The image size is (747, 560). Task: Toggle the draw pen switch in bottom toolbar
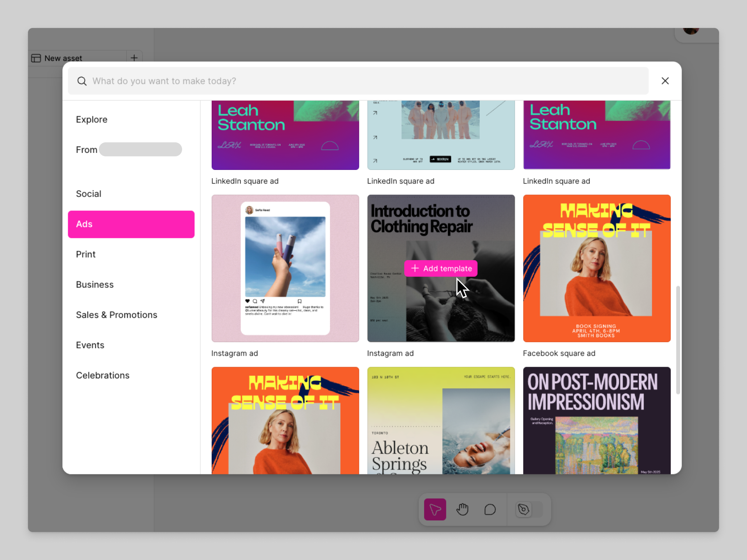point(529,509)
